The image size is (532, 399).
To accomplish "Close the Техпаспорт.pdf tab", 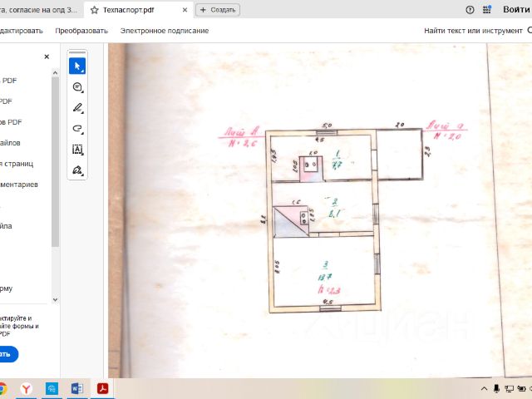I will pos(185,10).
